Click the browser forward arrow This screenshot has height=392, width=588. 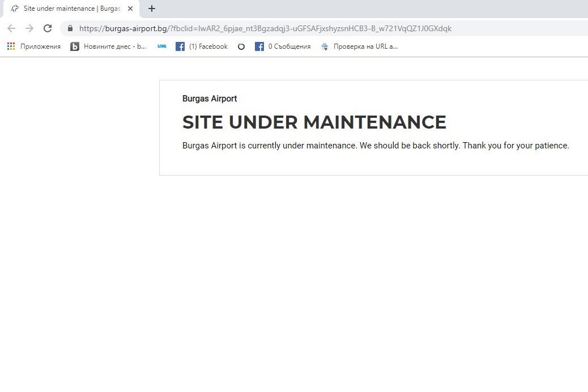coord(29,28)
